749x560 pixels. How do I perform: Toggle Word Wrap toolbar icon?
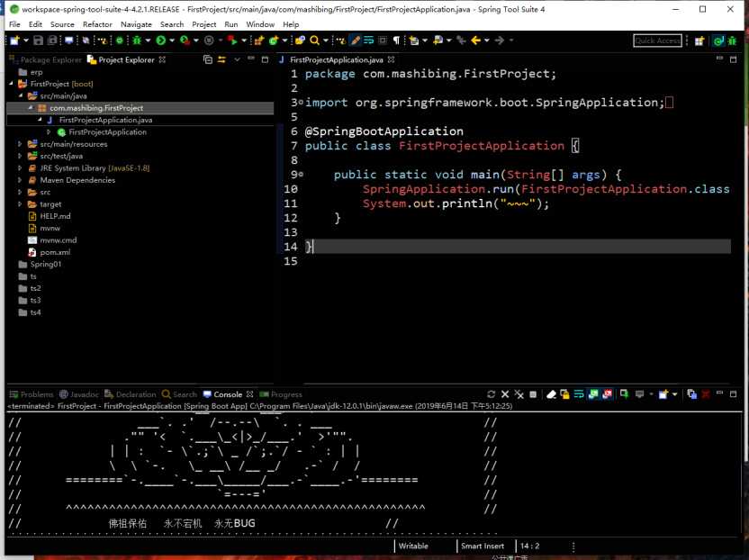pyautogui.click(x=369, y=41)
